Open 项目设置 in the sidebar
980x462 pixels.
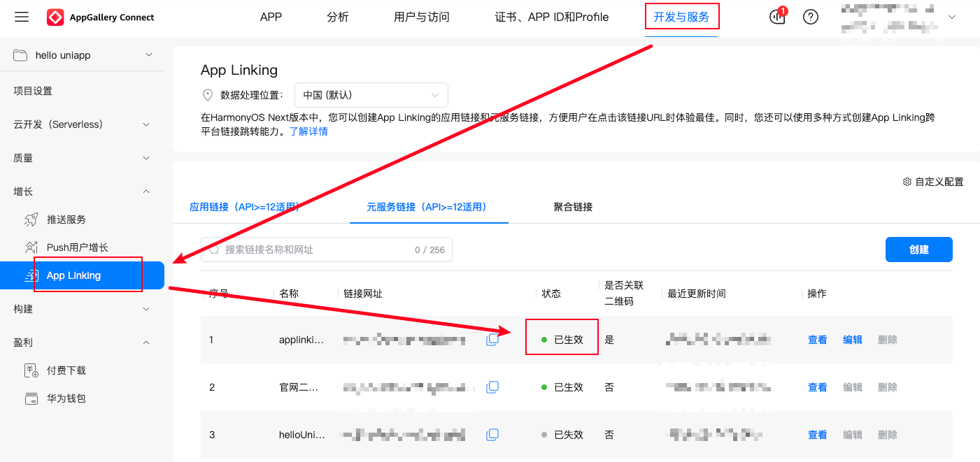[x=33, y=91]
